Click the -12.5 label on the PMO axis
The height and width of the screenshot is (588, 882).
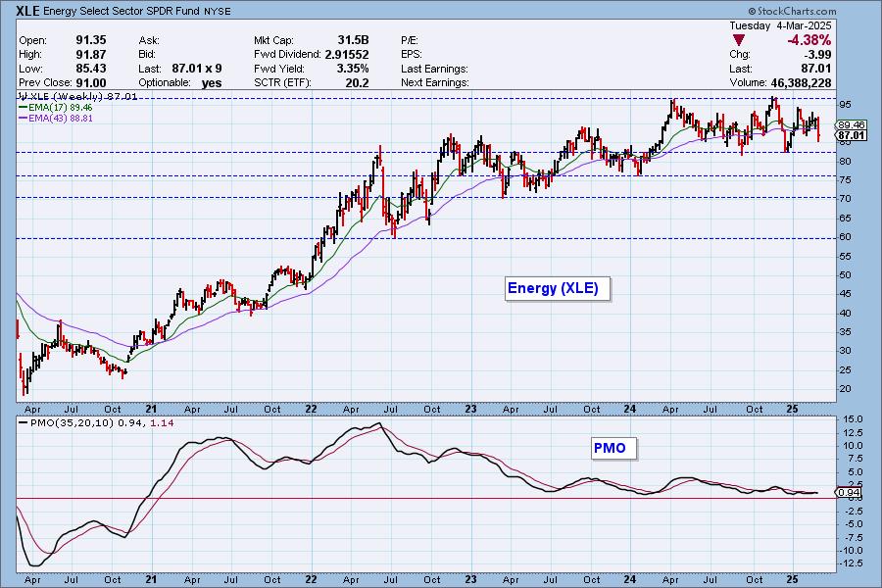851,563
